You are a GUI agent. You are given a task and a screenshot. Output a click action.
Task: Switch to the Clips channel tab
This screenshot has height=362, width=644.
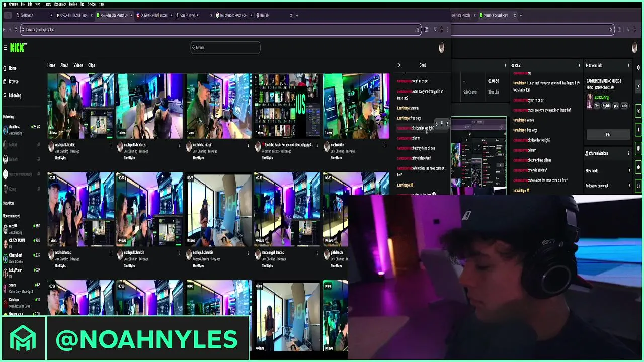click(x=92, y=65)
